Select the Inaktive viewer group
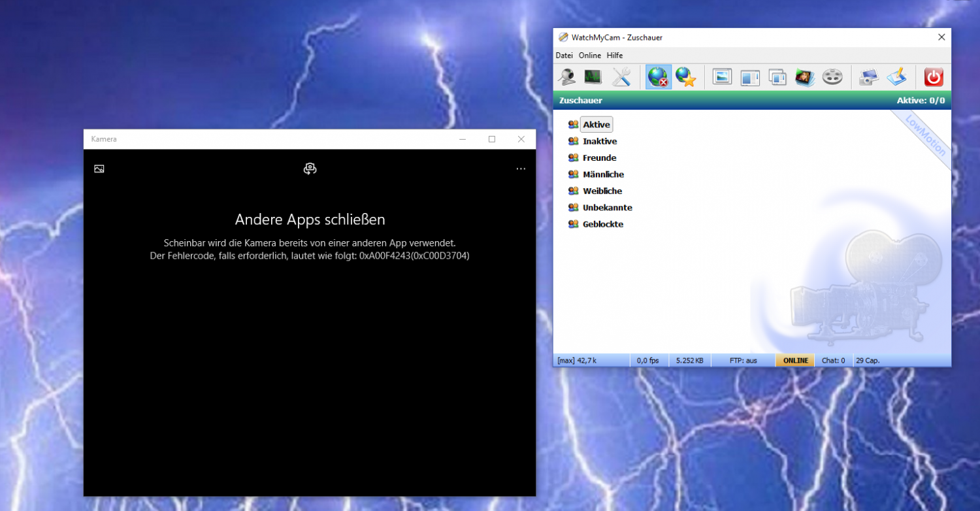980x511 pixels. pyautogui.click(x=599, y=141)
